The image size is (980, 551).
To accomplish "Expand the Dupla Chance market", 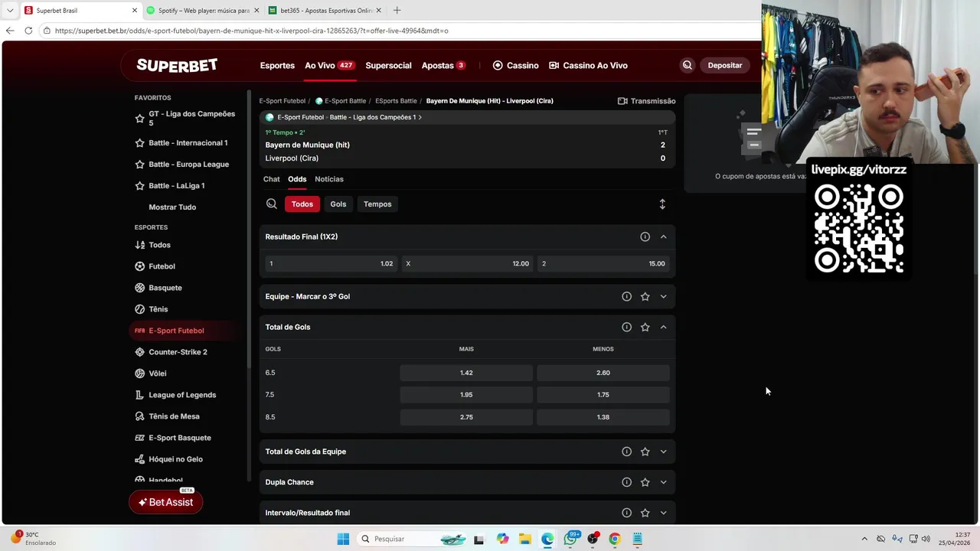I will (663, 482).
